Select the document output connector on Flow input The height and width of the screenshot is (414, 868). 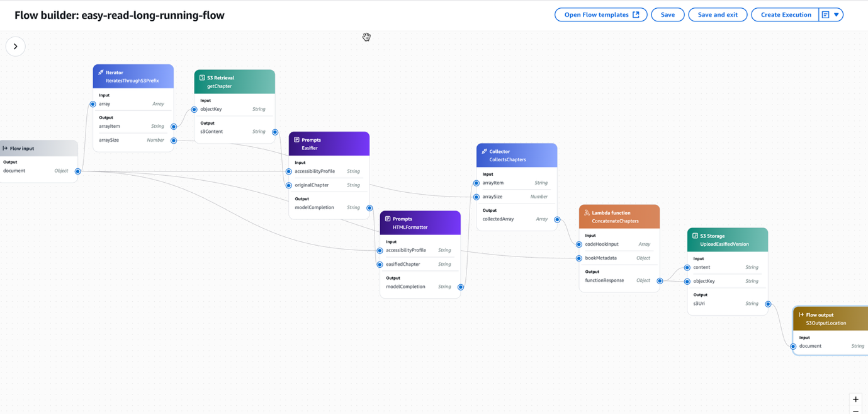(79, 170)
